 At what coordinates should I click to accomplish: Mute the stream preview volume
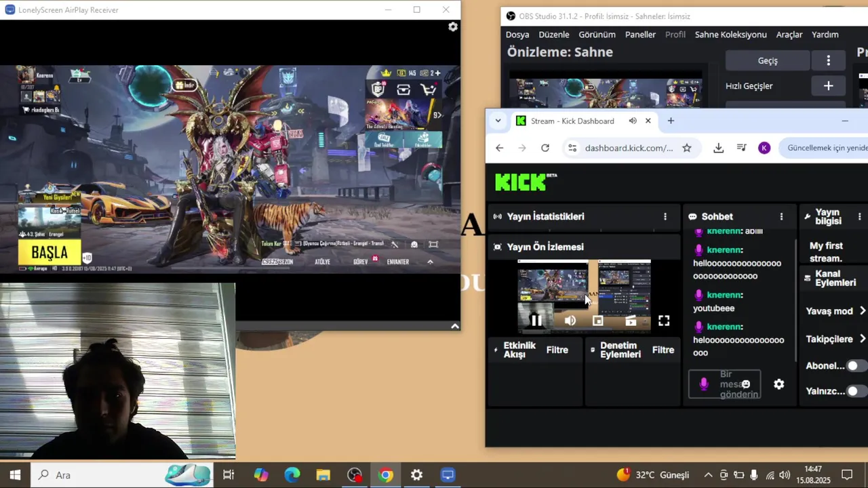coord(570,321)
